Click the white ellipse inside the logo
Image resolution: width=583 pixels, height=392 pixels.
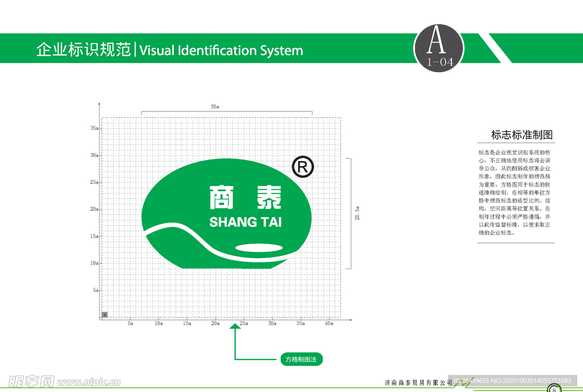pos(259,248)
